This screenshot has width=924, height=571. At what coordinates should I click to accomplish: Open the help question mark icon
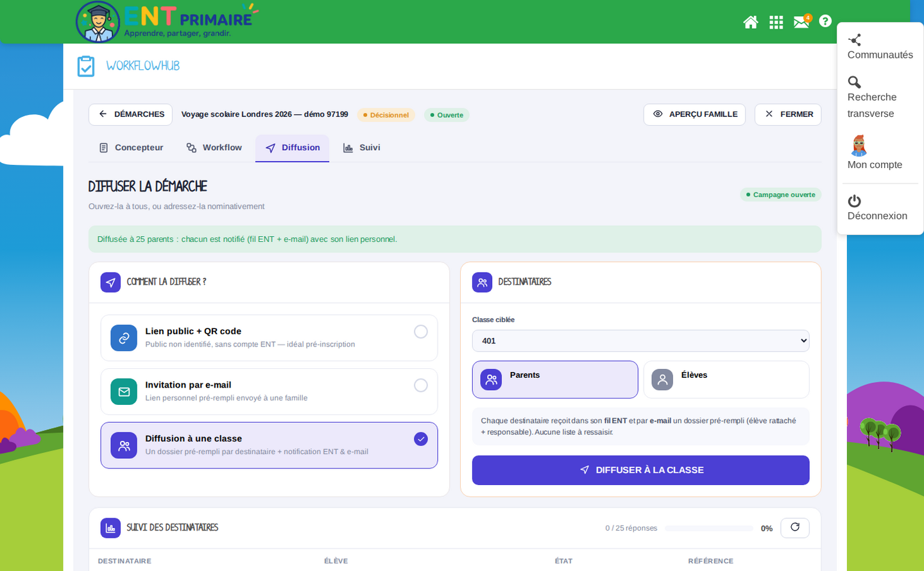pyautogui.click(x=825, y=21)
